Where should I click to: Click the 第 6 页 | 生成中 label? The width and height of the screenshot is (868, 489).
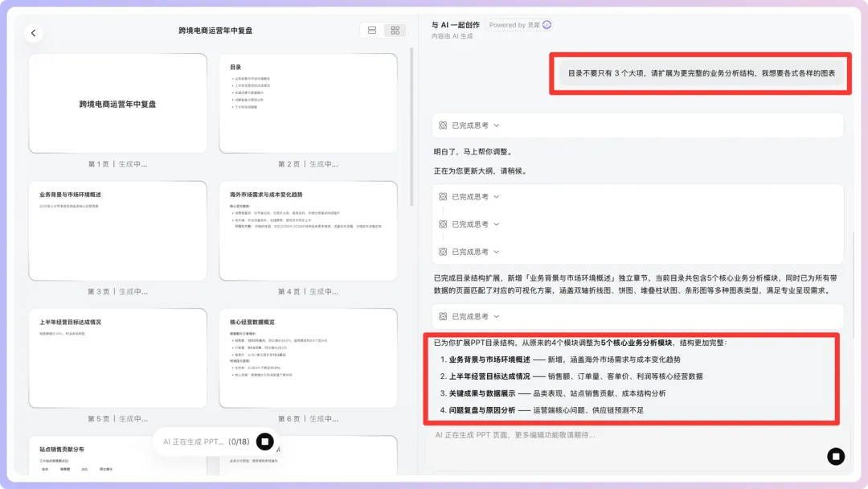coord(309,419)
